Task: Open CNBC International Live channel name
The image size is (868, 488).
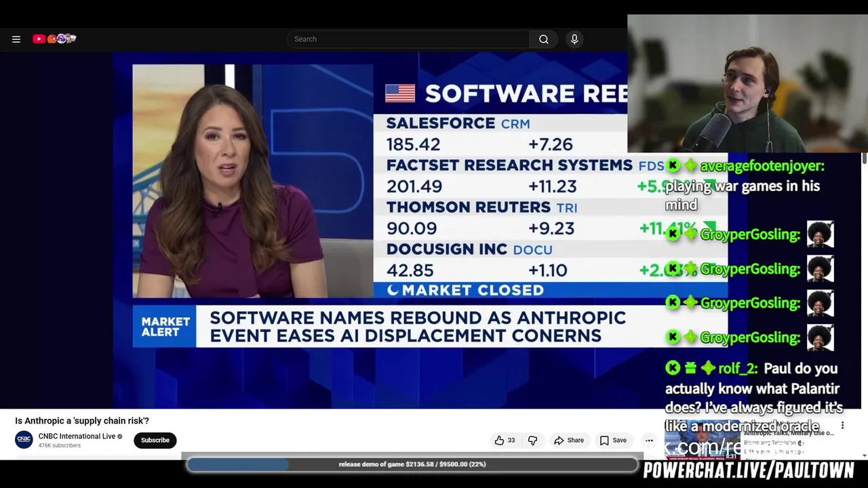Action: pyautogui.click(x=77, y=436)
